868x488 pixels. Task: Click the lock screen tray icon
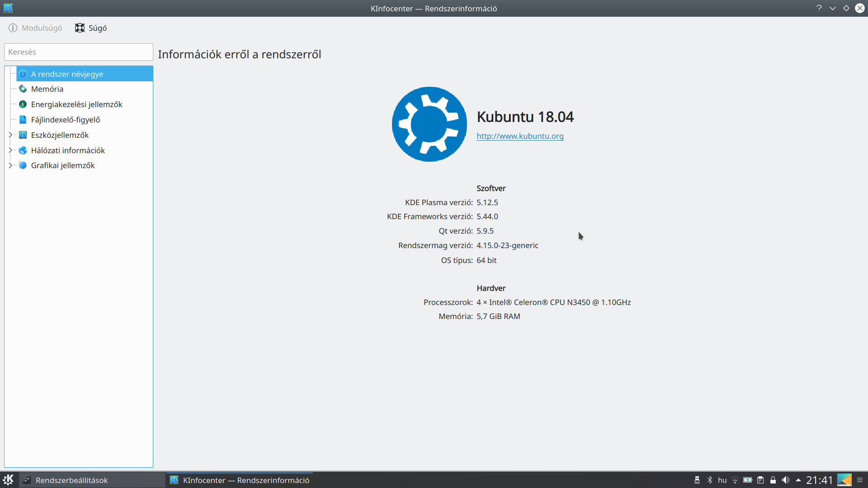pyautogui.click(x=773, y=480)
